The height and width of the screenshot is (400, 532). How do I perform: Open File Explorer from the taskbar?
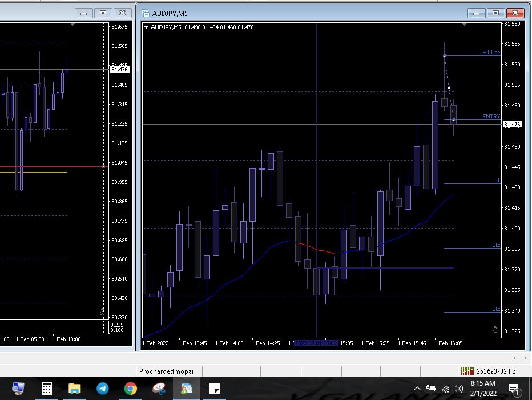point(75,389)
